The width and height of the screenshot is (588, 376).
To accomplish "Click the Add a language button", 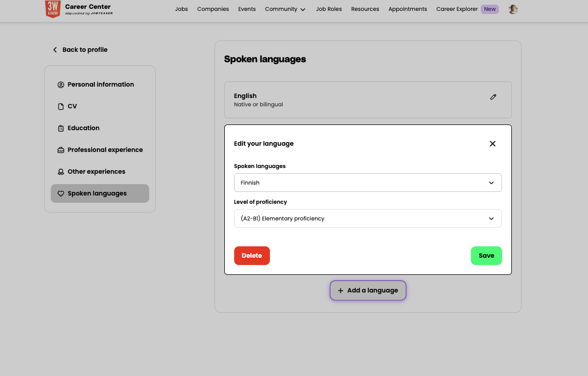I will 368,290.
